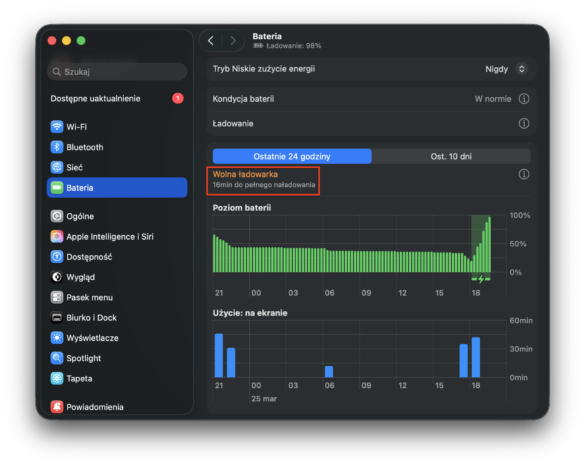Open Dostępne uaktualnienie item
Image resolution: width=585 pixels, height=467 pixels.
tap(117, 98)
